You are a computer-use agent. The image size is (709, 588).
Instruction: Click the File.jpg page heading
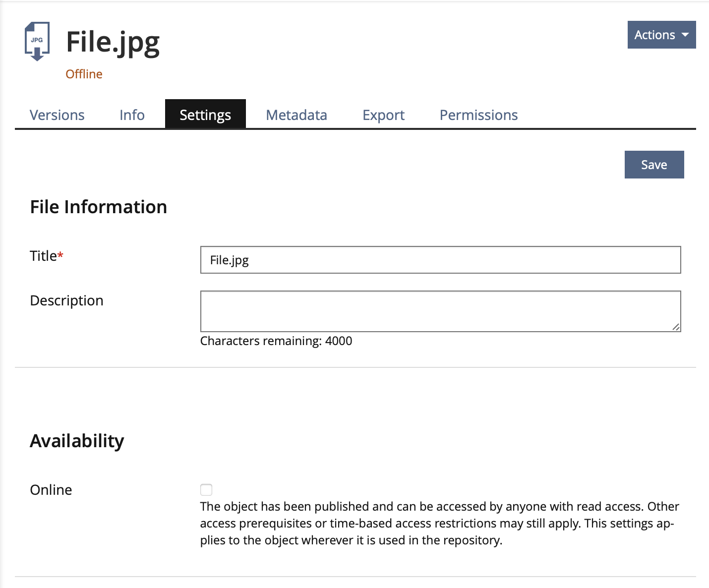[x=113, y=42]
